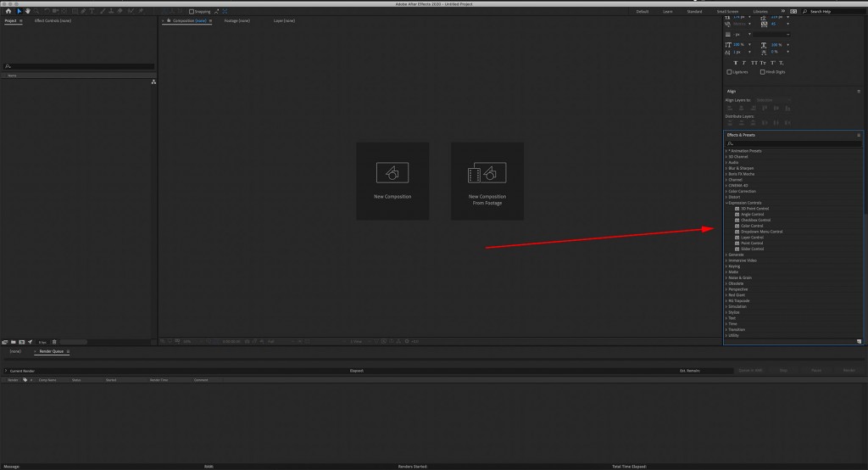
Task: Select the Render Queue tab
Action: pyautogui.click(x=51, y=351)
